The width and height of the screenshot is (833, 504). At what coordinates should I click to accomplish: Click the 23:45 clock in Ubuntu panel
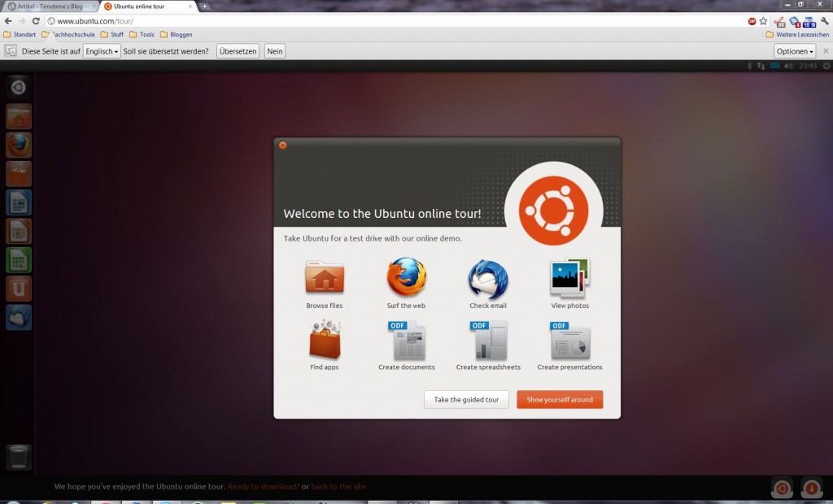click(x=808, y=66)
